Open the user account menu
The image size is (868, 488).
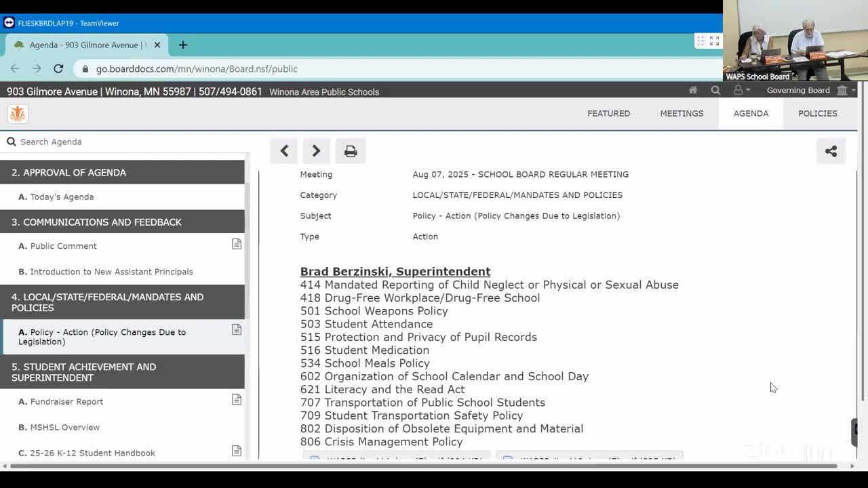pyautogui.click(x=741, y=90)
